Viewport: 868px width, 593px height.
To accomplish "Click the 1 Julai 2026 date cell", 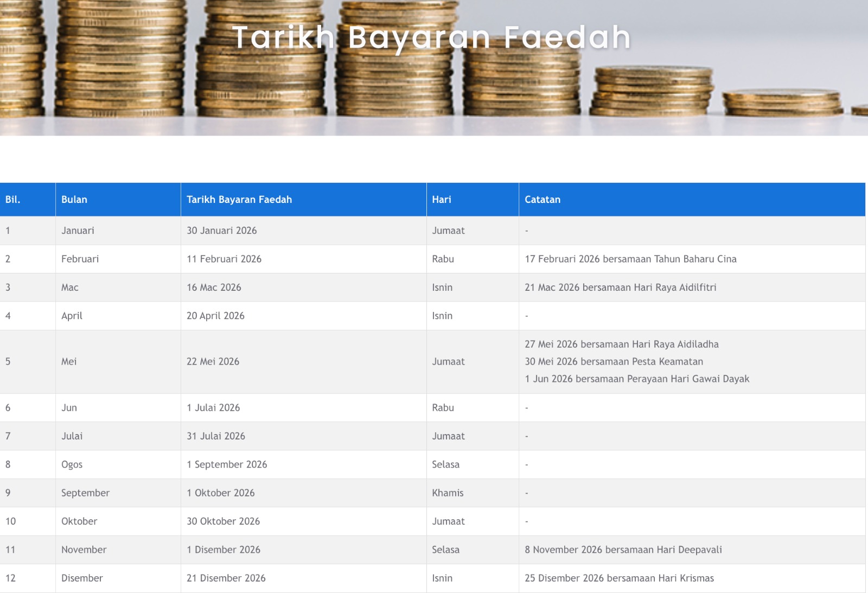I will click(x=303, y=407).
